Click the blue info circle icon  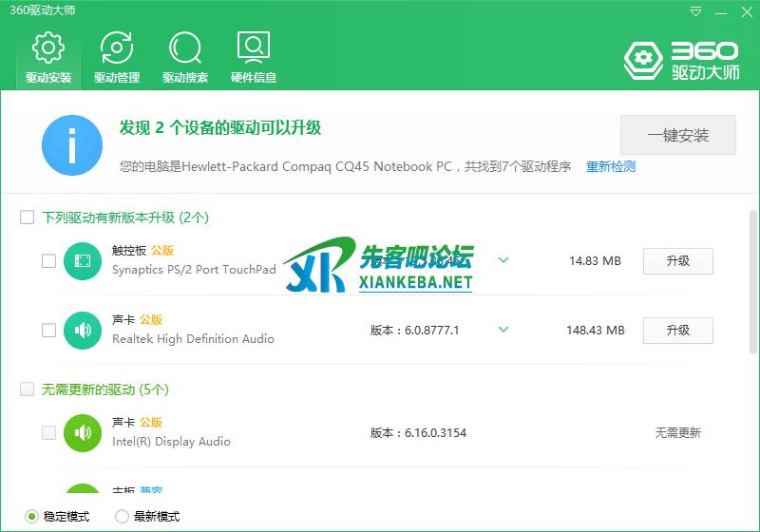click(x=72, y=145)
